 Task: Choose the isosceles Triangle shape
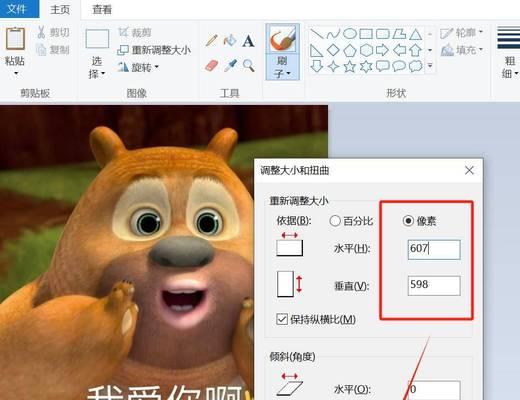pos(416,34)
